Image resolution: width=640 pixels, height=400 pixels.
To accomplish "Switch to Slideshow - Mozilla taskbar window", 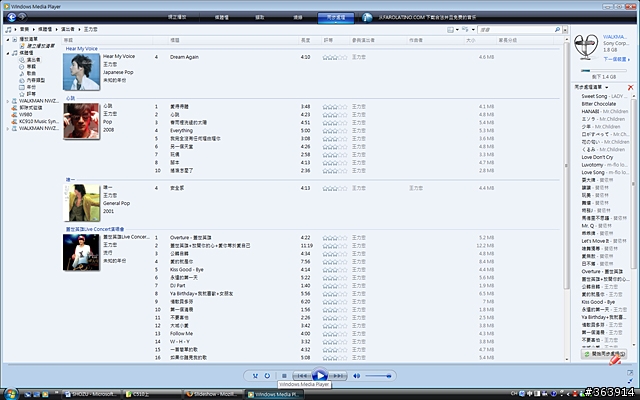I will pyautogui.click(x=212, y=394).
